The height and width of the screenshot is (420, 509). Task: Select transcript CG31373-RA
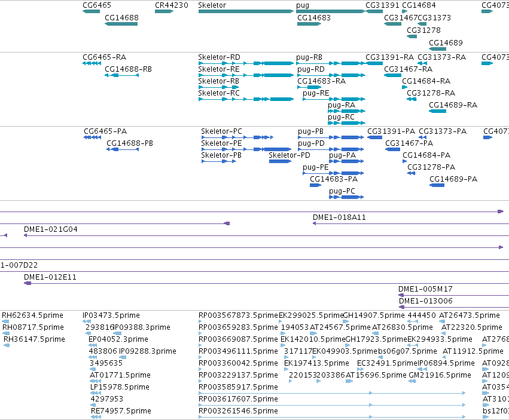tap(422, 63)
